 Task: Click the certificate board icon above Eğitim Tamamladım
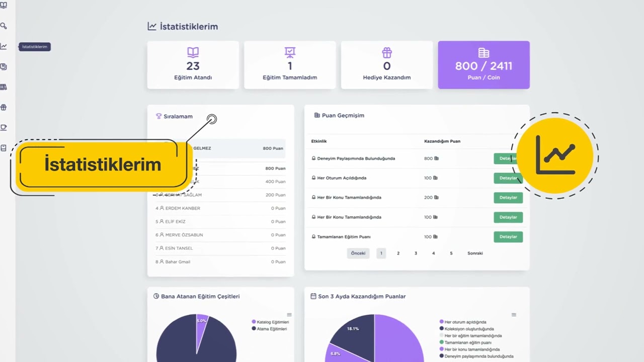coord(290,52)
